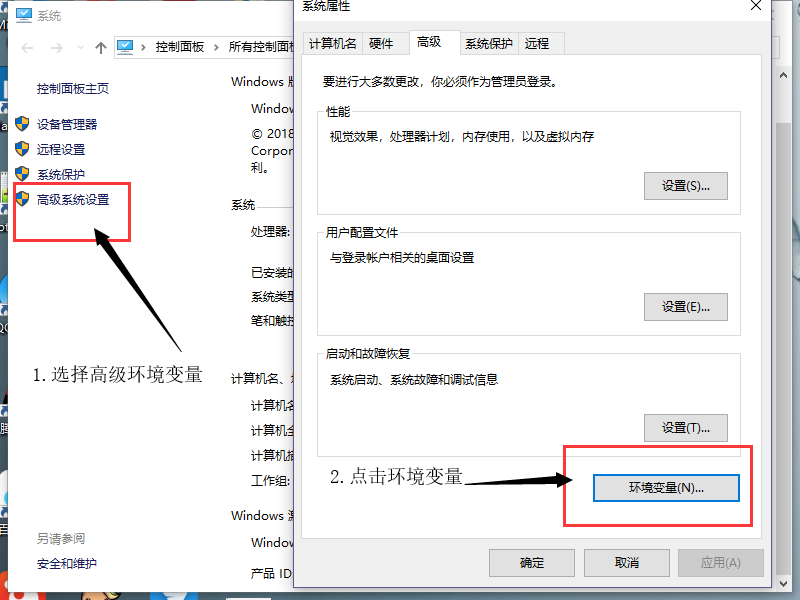Screen dimensions: 800x600
Task: Click the computer icon in address bar
Action: 125,47
